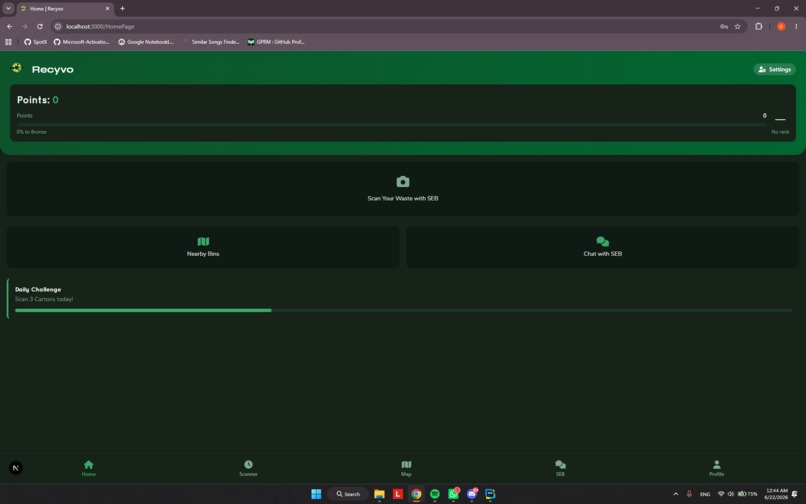This screenshot has width=806, height=504.
Task: Click the 0% to Bronze text
Action: click(x=31, y=132)
